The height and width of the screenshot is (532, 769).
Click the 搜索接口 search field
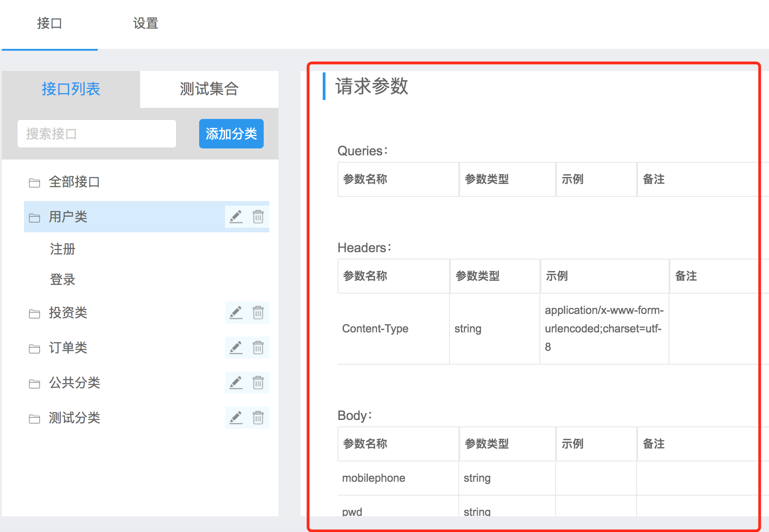pyautogui.click(x=96, y=134)
